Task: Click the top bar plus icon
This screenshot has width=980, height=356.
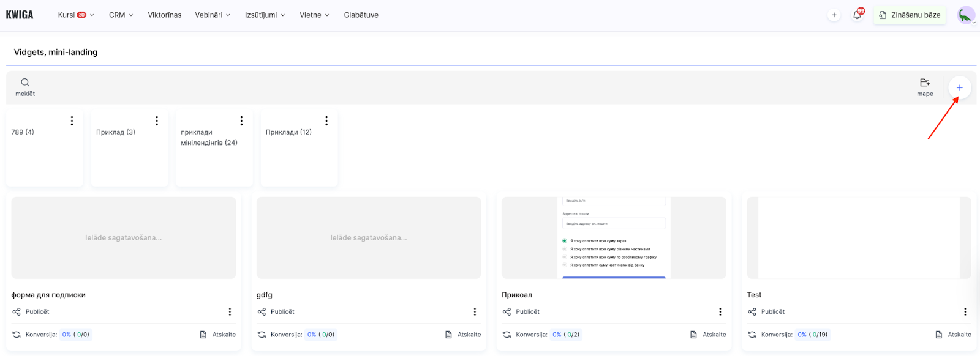Action: click(x=834, y=15)
